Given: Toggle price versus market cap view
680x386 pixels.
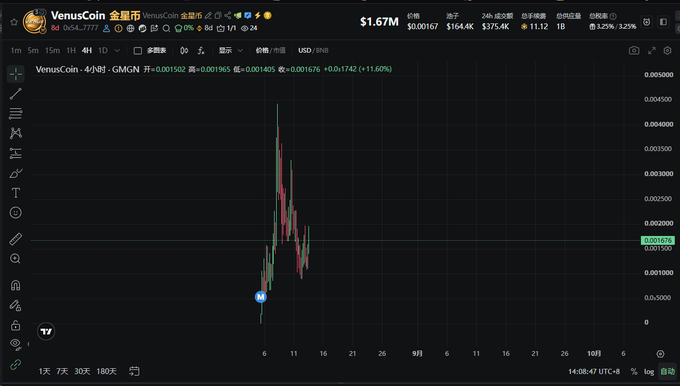Looking at the screenshot, I should (270, 50).
